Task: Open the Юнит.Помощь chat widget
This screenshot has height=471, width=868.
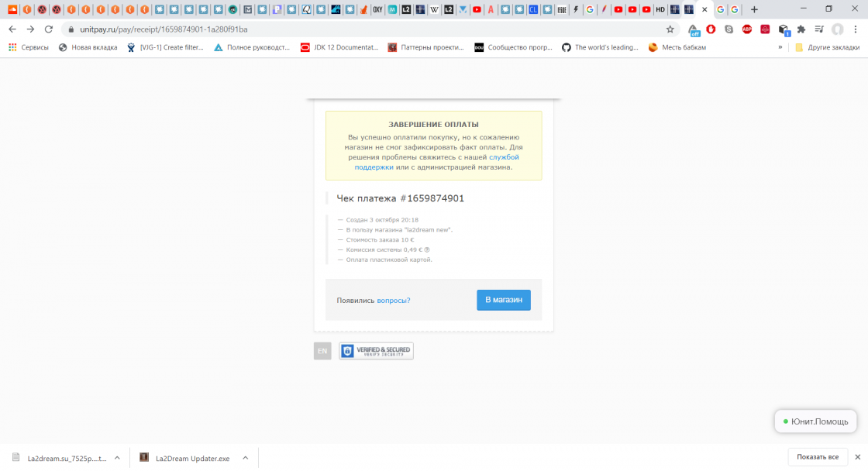Action: click(815, 421)
